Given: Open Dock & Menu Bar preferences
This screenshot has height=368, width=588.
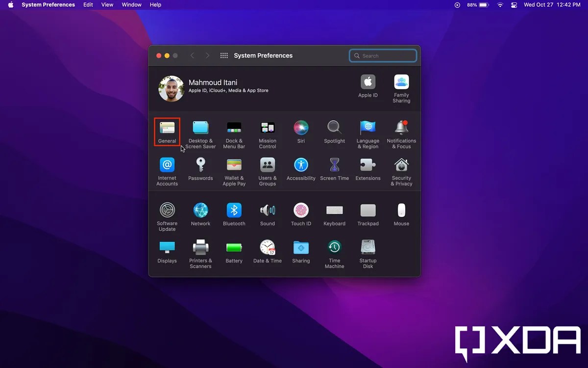Looking at the screenshot, I should (x=234, y=130).
